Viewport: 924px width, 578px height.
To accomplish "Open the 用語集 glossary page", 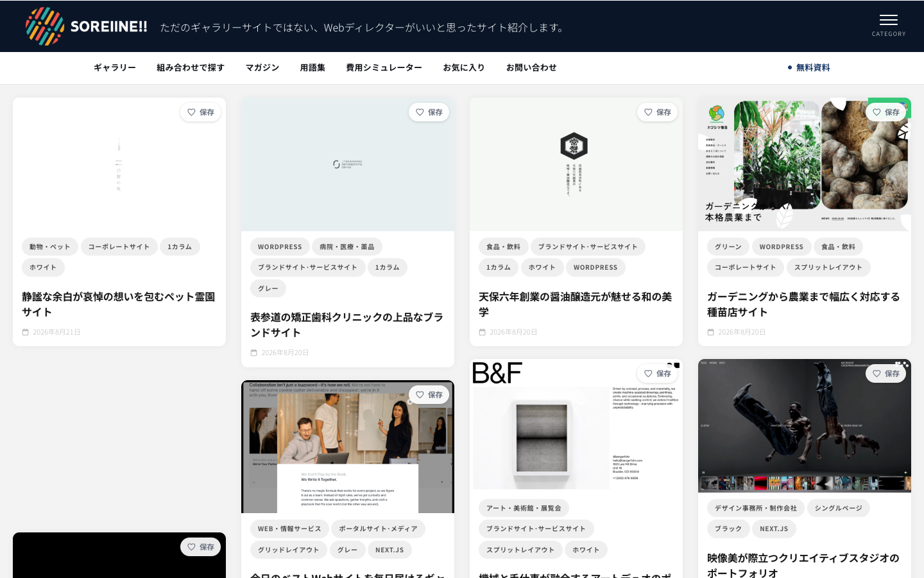I will click(312, 67).
